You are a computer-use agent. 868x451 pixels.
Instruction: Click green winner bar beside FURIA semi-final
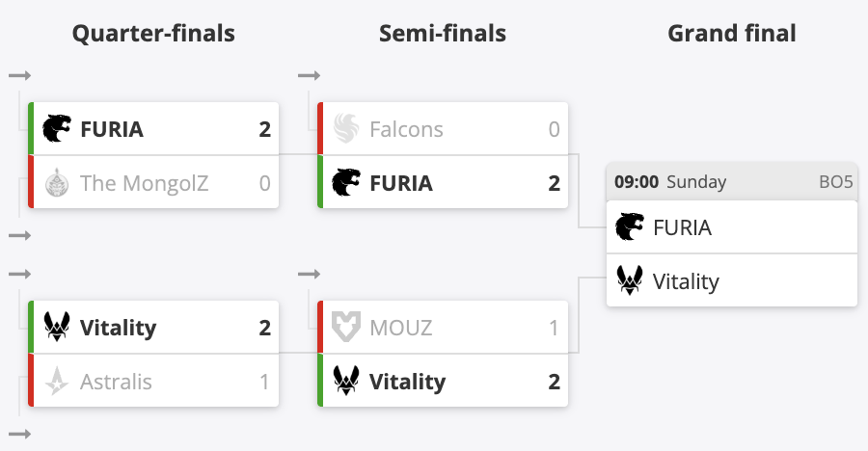pos(320,182)
